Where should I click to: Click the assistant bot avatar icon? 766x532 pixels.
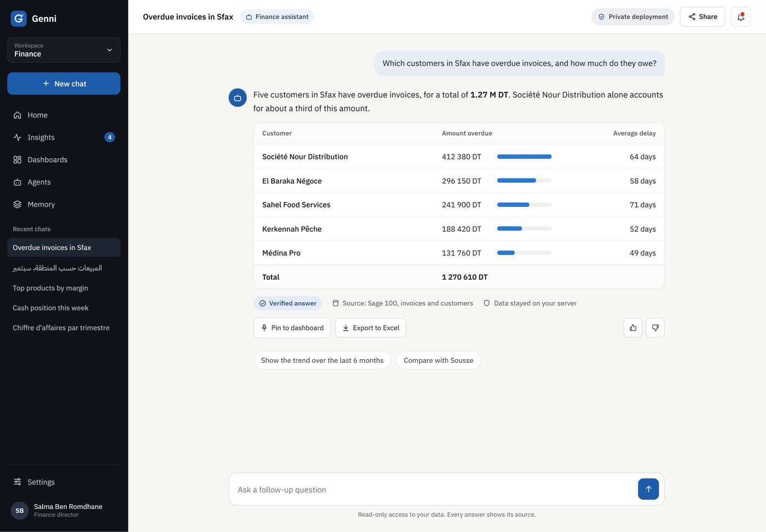coord(237,98)
